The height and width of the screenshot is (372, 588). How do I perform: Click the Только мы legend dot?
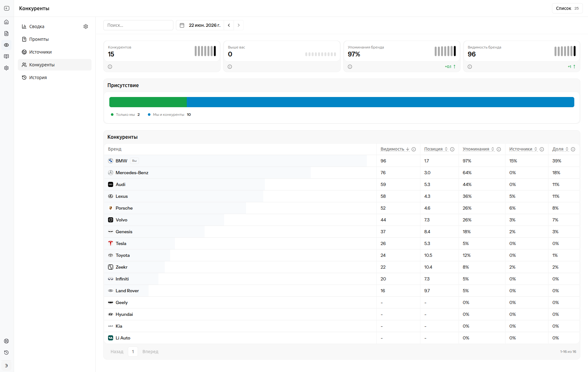pos(112,115)
